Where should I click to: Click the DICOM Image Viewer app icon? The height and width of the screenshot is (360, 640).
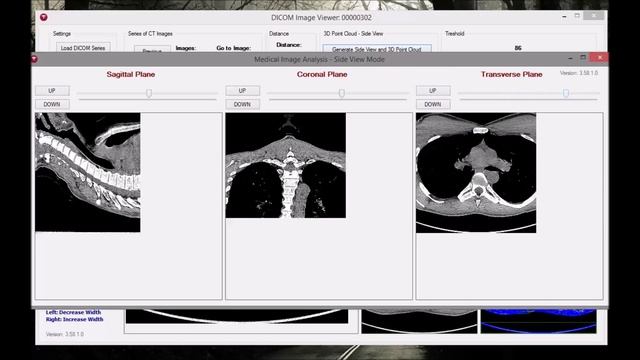pyautogui.click(x=44, y=17)
